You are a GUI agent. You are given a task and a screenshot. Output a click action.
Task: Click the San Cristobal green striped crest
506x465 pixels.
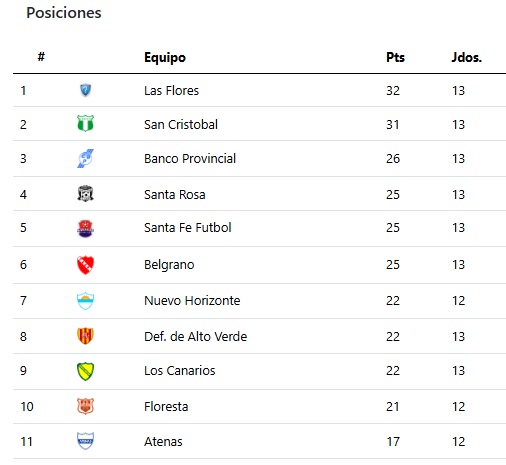click(x=85, y=123)
